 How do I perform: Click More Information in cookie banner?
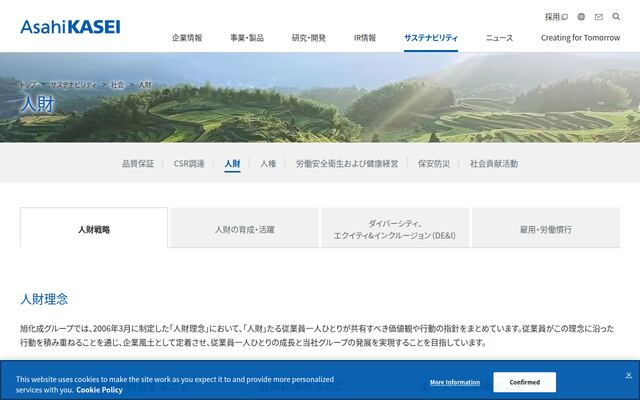(455, 382)
